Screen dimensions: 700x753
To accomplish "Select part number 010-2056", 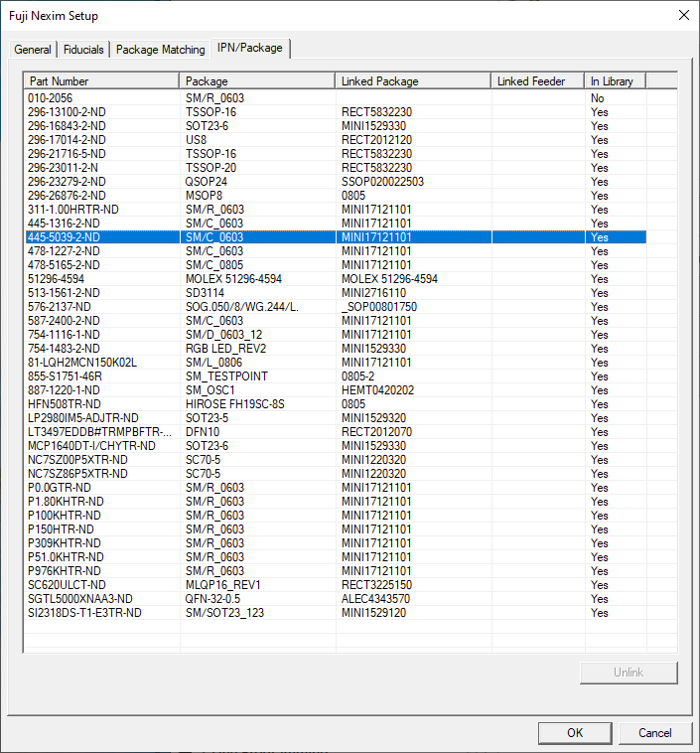I will [50, 98].
